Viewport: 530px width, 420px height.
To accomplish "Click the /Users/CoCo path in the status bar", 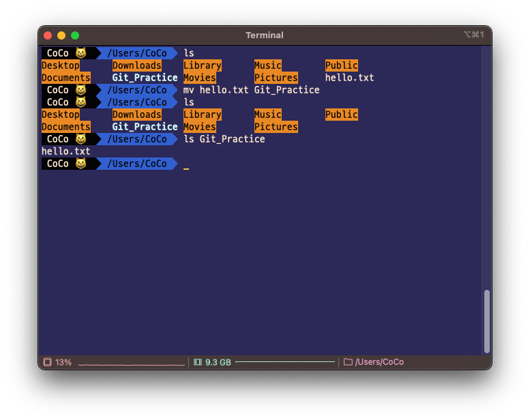I will (379, 362).
